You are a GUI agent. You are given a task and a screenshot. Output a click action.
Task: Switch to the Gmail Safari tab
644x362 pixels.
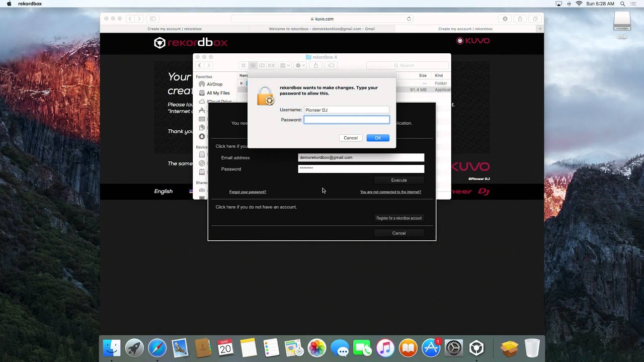tap(321, 29)
